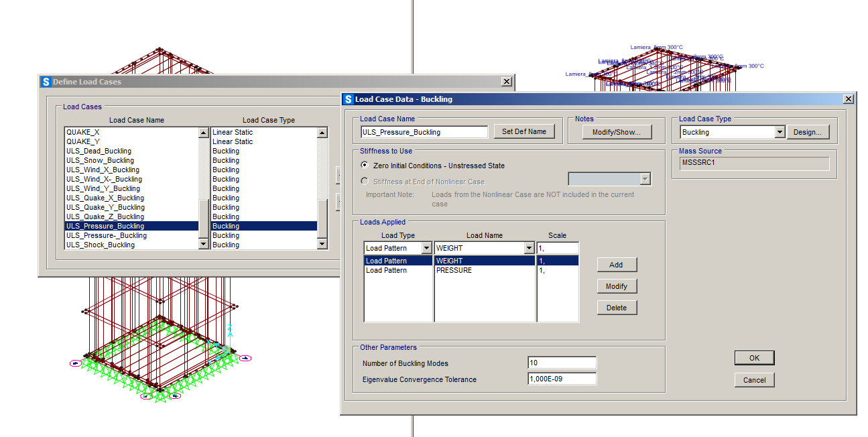Expand the Load Type combo box
This screenshot has width=868, height=437.
click(427, 248)
